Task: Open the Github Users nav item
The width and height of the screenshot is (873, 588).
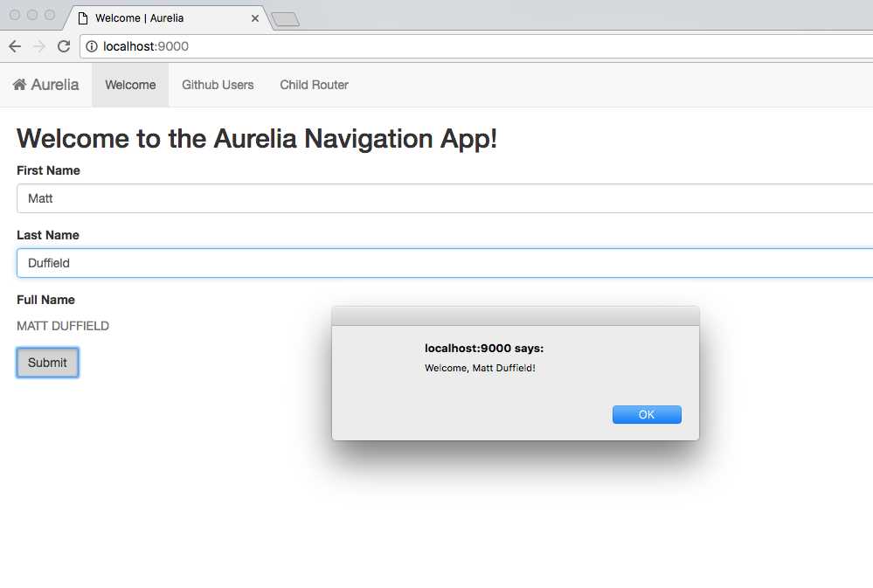Action: [218, 85]
